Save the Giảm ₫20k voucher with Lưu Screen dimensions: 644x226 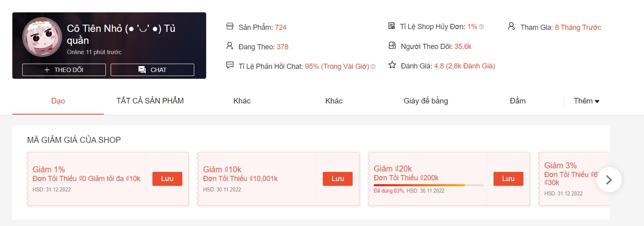coord(508,179)
